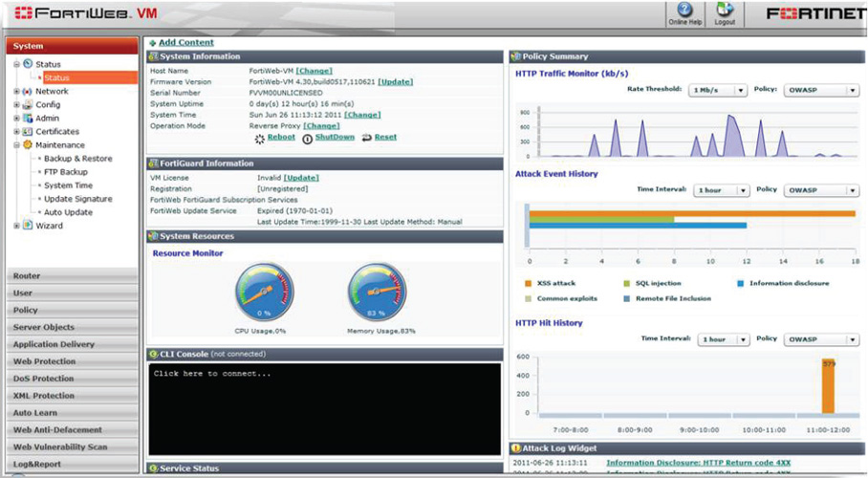This screenshot has height=478, width=868.
Task: Click the Memory usage gauge
Action: pyautogui.click(x=377, y=292)
